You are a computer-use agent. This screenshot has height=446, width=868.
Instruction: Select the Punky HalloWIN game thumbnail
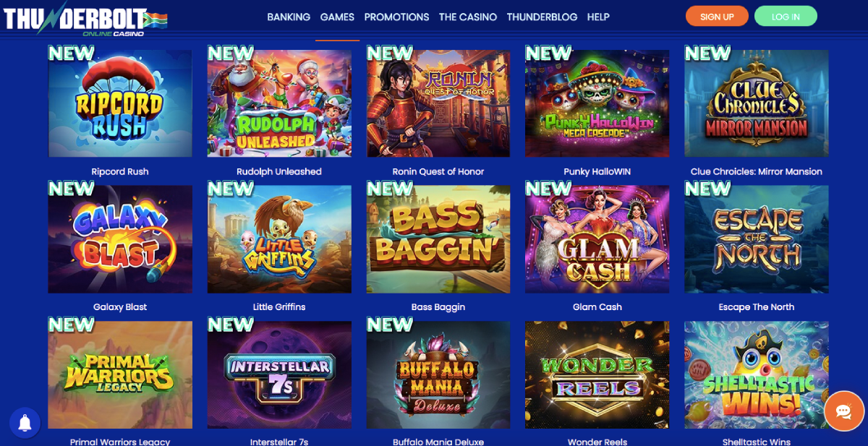[x=597, y=103]
